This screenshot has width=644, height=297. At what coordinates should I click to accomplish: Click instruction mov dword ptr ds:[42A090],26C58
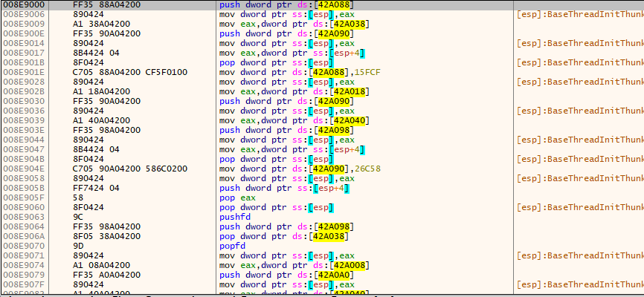(x=300, y=169)
